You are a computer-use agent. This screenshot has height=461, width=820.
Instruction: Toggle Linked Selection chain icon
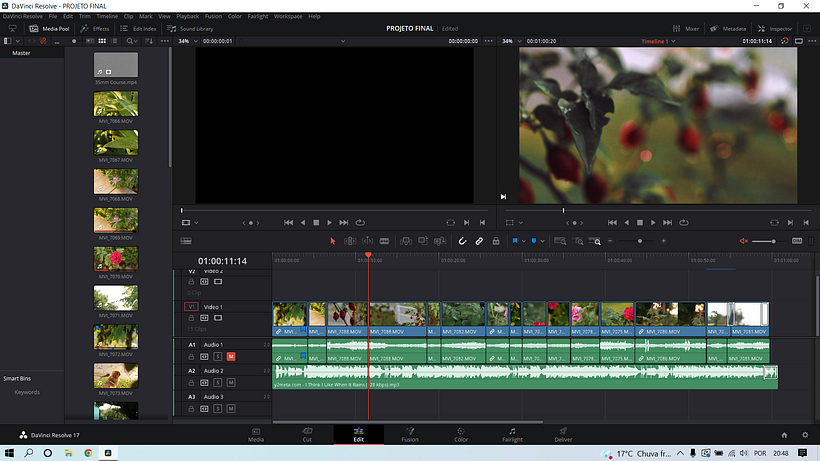coord(479,241)
